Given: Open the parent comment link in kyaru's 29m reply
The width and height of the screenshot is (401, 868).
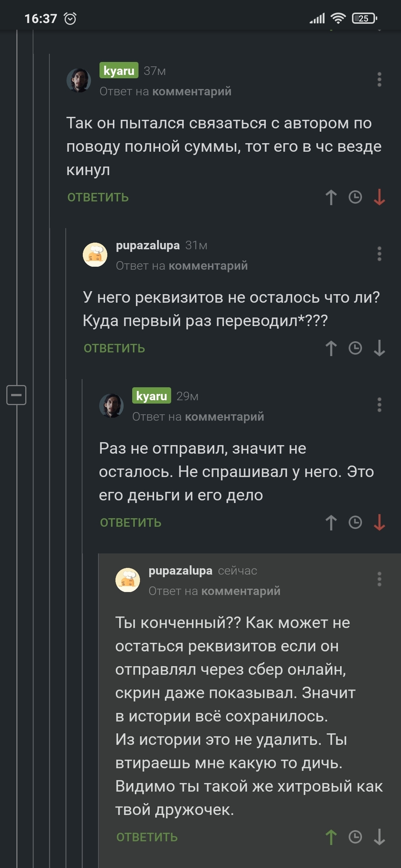Looking at the screenshot, I should (224, 417).
